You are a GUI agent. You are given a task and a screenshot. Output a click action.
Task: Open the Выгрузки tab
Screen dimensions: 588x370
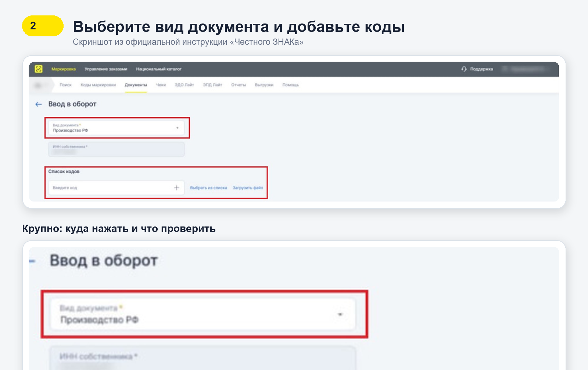[x=264, y=85]
